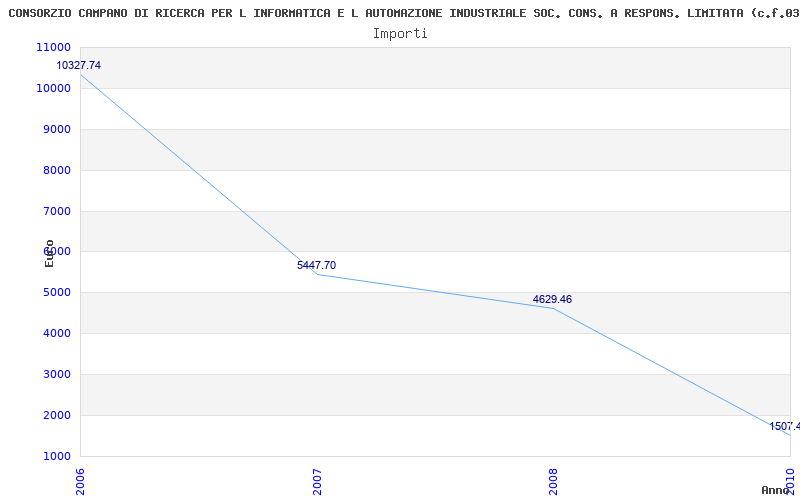
Task: Click the 5000 y-axis value
Action: pyautogui.click(x=55, y=292)
